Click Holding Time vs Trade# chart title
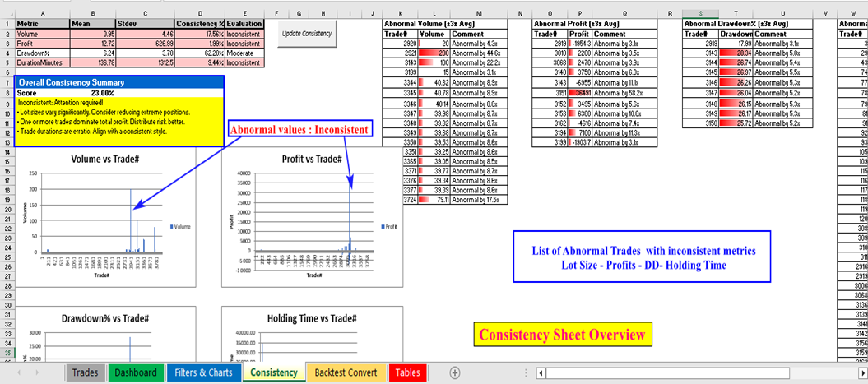The width and height of the screenshot is (868, 384). pos(312,319)
